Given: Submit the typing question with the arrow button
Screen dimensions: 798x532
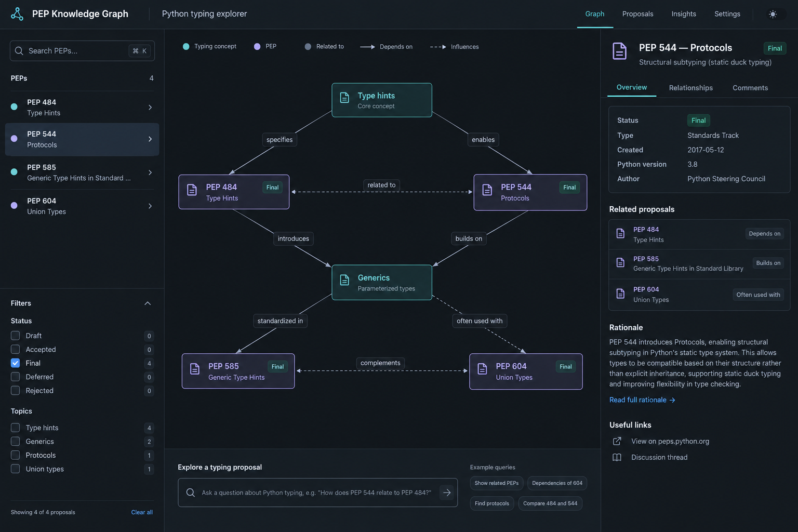Looking at the screenshot, I should tap(447, 493).
